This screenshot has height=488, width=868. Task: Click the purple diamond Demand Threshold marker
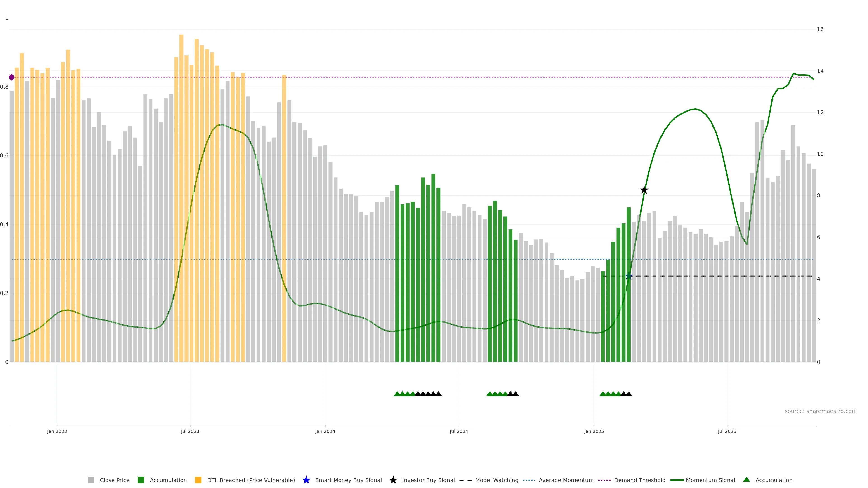12,77
